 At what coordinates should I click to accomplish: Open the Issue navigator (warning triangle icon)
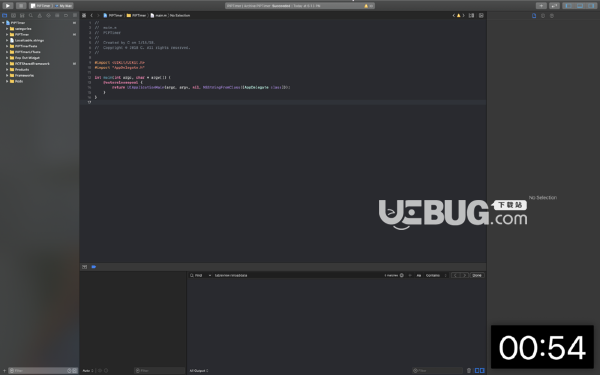(x=39, y=15)
